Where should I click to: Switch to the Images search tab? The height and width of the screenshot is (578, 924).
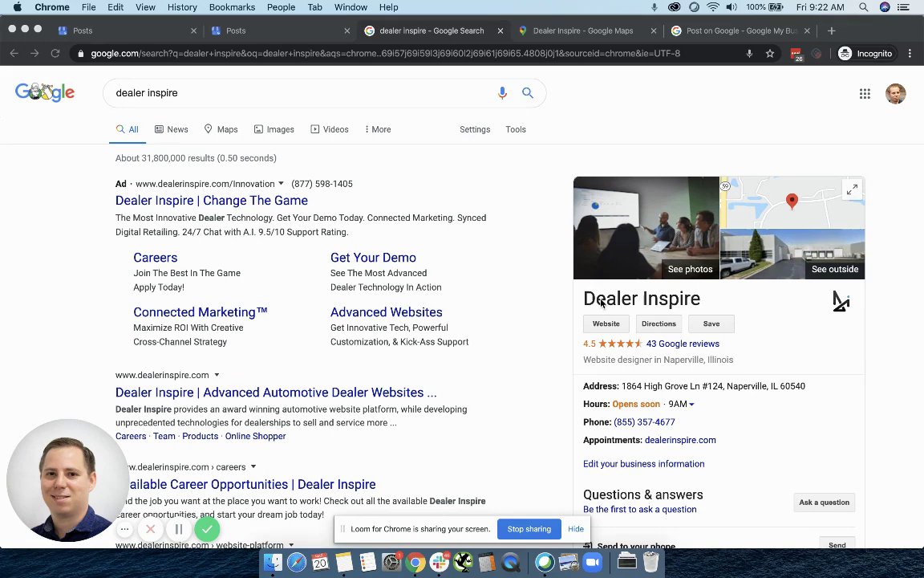pos(274,129)
